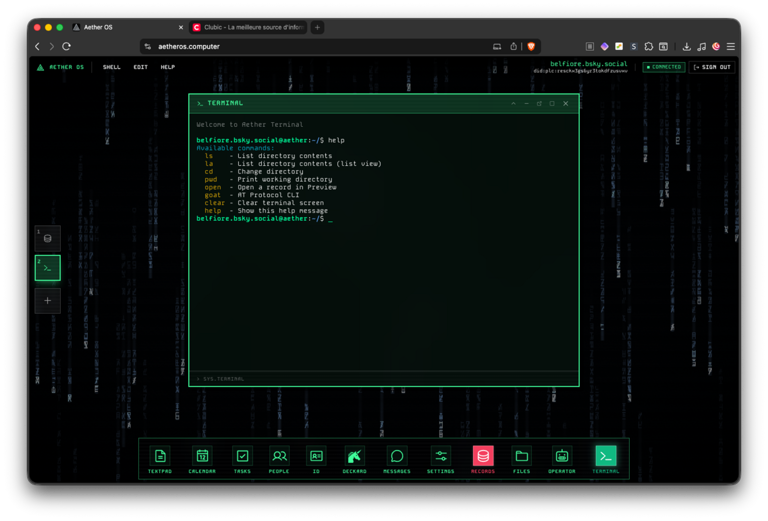The width and height of the screenshot is (768, 521).
Task: Click the Connected status badge
Action: [x=664, y=67]
